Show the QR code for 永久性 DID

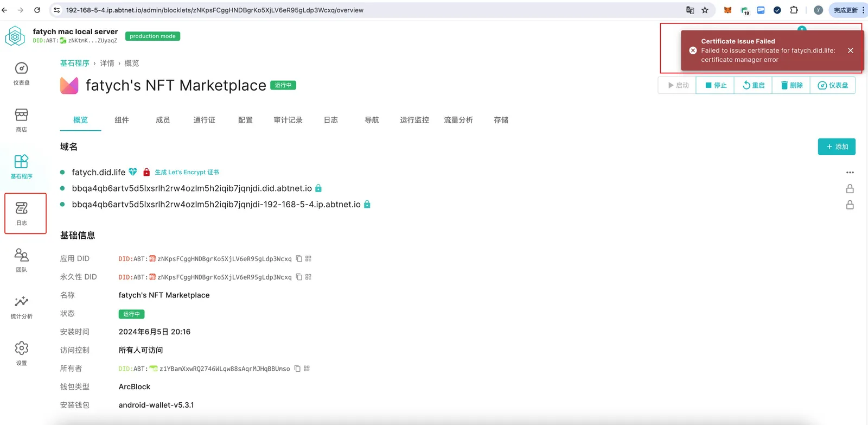(308, 277)
